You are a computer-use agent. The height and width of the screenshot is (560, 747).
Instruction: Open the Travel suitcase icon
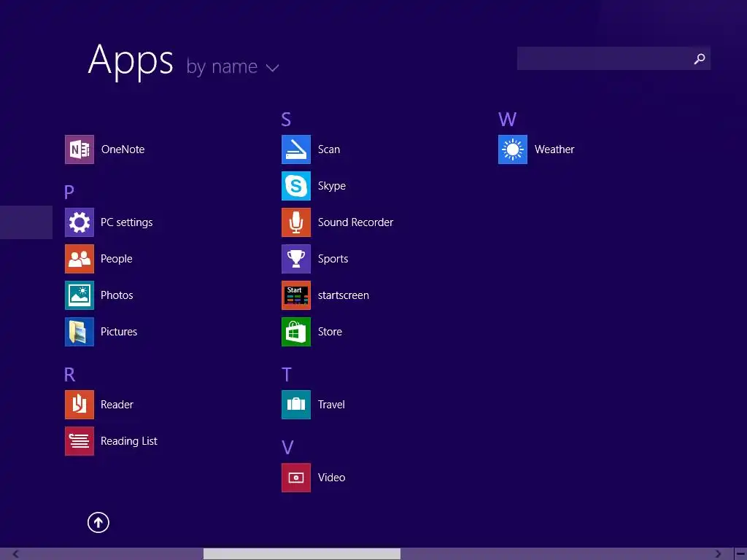tap(296, 404)
